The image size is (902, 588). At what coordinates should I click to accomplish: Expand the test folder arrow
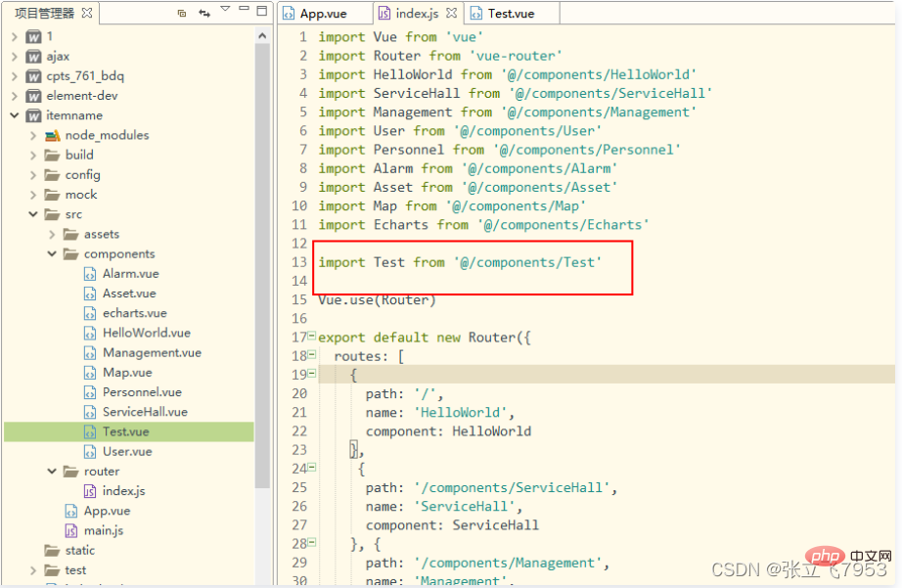point(33,570)
